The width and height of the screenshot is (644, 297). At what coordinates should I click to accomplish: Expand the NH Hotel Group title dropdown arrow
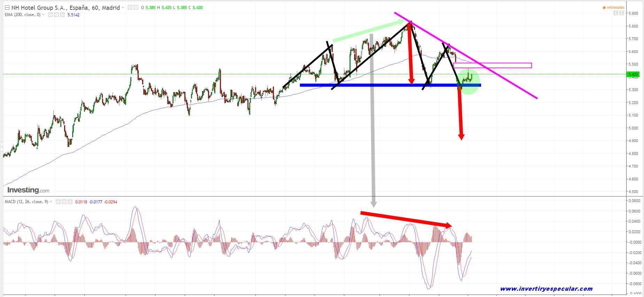tap(123, 8)
